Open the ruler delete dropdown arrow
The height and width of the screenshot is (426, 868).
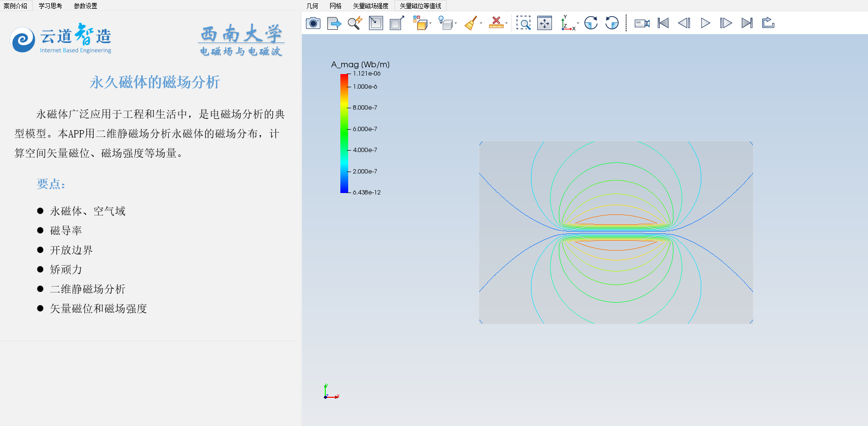pos(506,23)
